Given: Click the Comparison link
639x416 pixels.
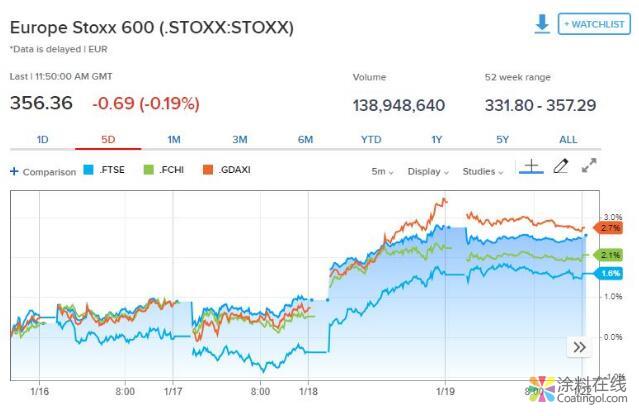Looking at the screenshot, I should [49, 172].
